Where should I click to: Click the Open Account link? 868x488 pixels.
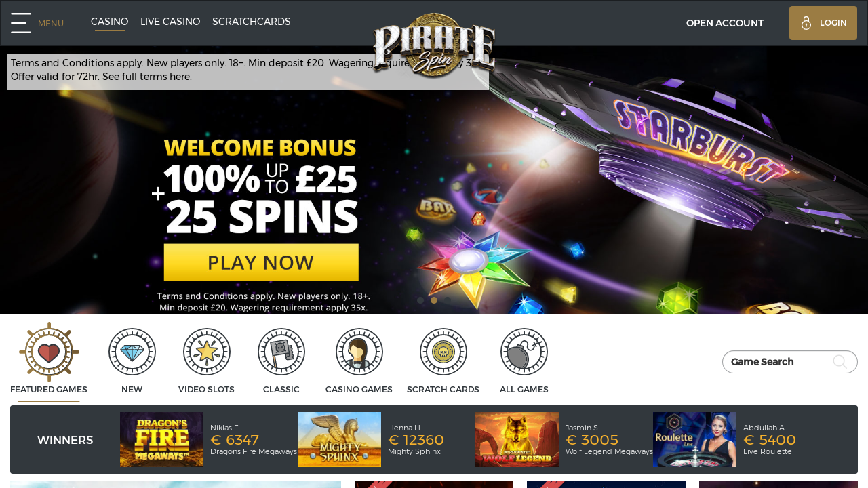point(725,23)
